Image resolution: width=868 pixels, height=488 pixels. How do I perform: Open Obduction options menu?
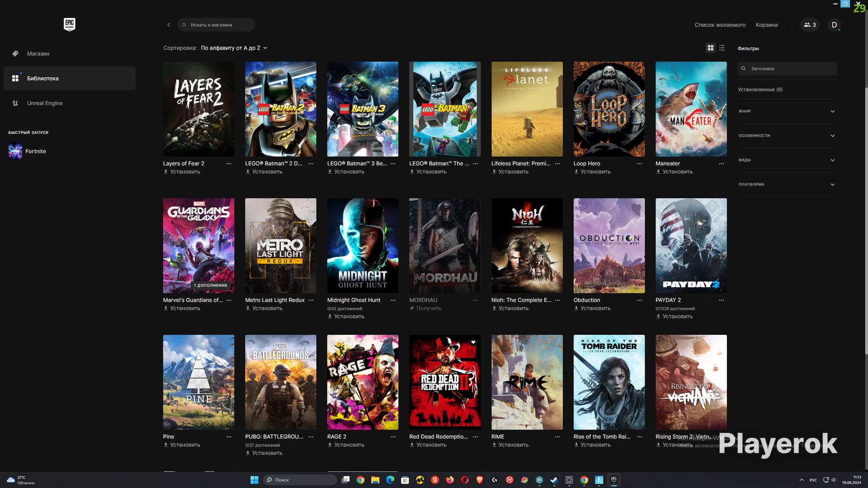639,300
